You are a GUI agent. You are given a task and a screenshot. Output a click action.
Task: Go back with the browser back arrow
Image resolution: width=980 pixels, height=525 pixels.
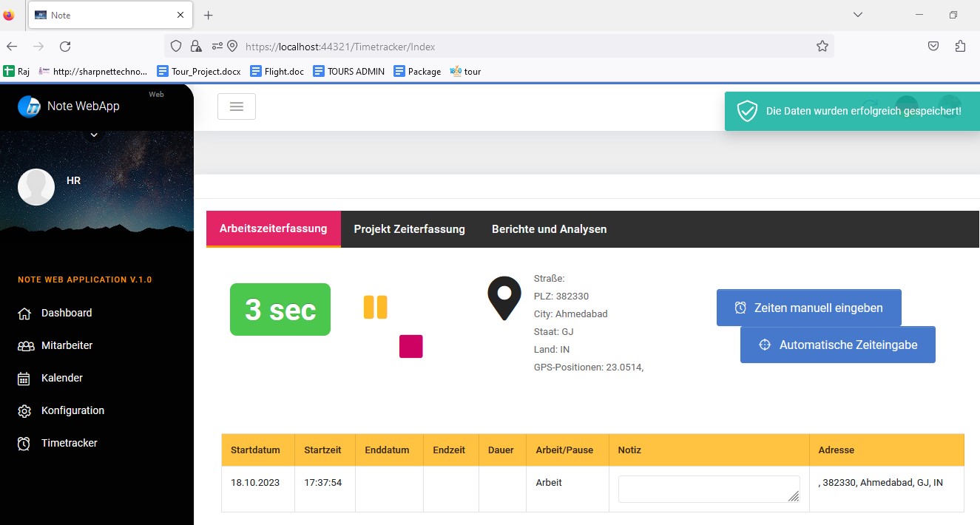[12, 46]
